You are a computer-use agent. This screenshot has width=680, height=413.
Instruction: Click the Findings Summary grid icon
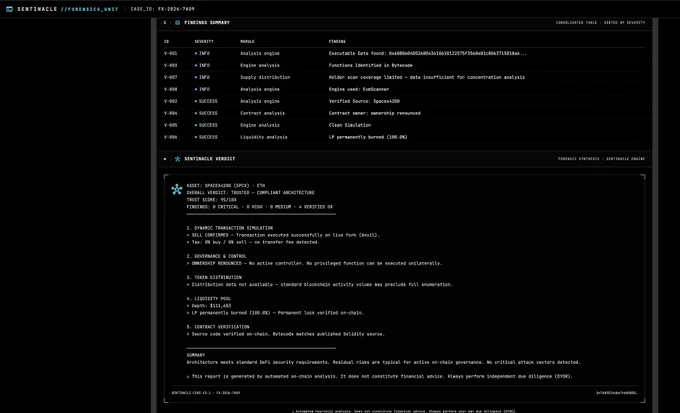[x=177, y=23]
